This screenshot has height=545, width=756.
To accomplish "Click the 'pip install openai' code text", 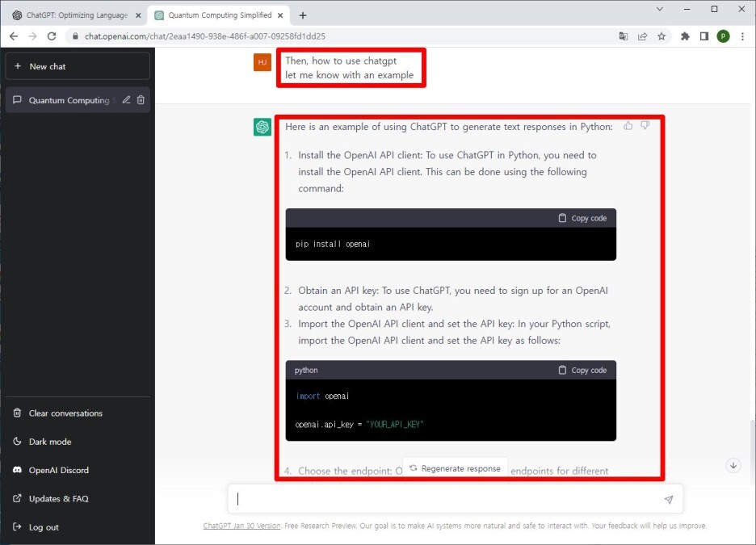I will pyautogui.click(x=333, y=245).
